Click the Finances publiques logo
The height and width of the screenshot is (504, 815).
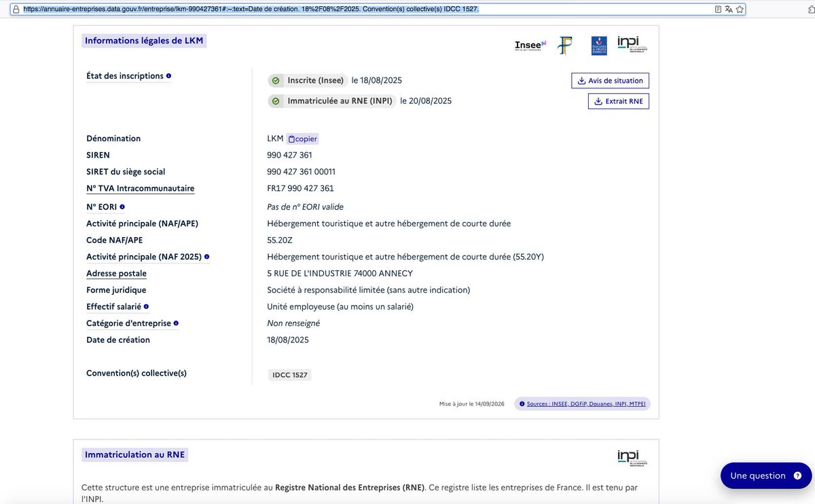[x=565, y=46]
